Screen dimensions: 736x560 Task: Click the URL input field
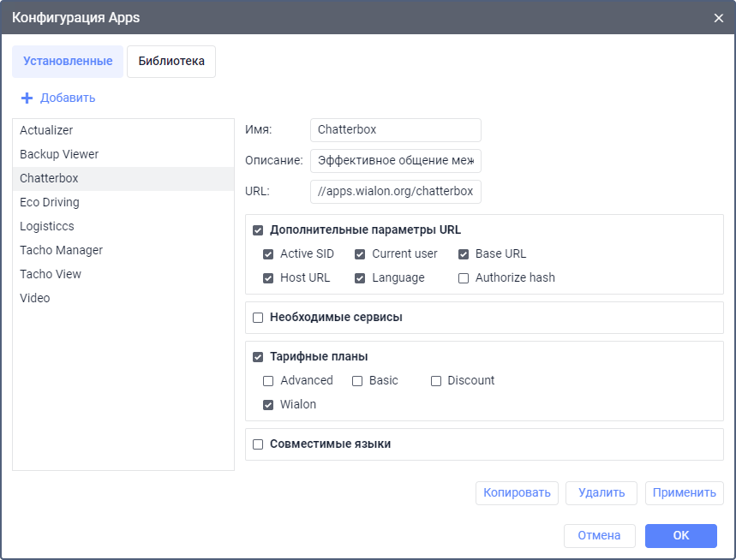point(395,192)
